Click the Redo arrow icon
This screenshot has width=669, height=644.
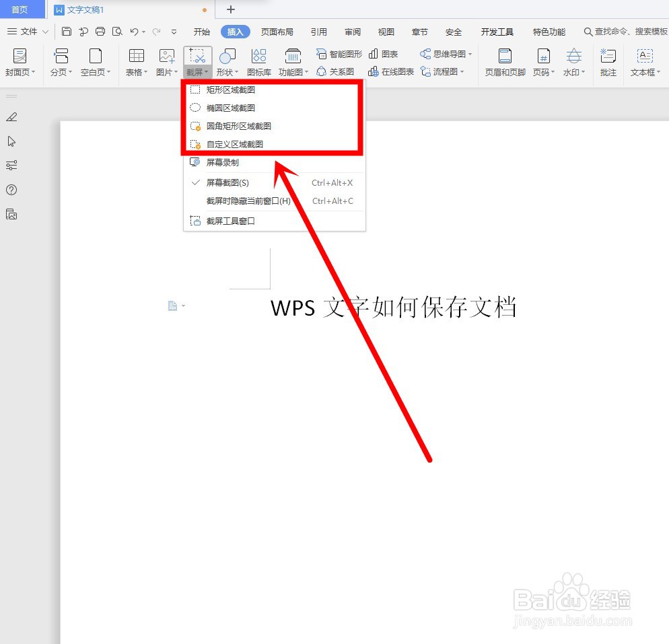point(157,32)
